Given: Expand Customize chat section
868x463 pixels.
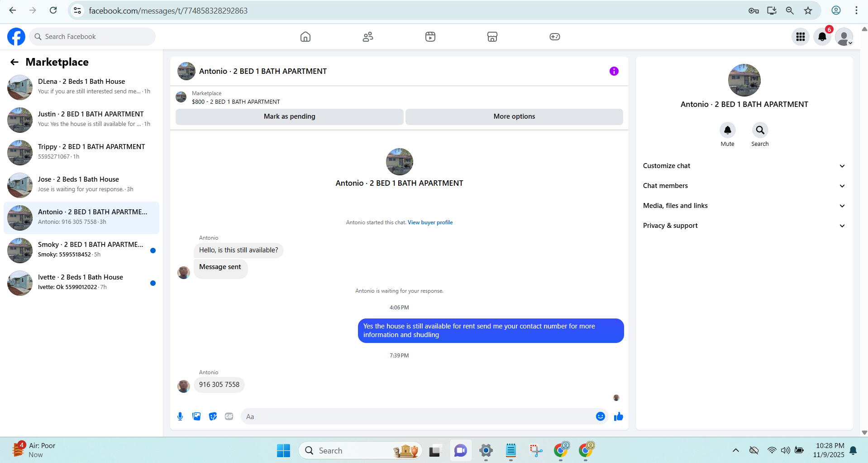Looking at the screenshot, I should [744, 166].
